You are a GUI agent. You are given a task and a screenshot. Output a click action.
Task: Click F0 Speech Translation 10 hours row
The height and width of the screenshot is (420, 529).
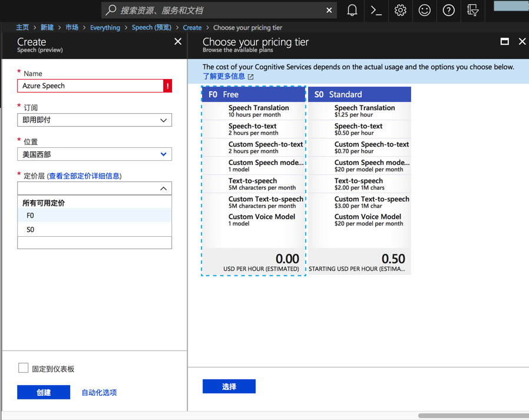[x=254, y=111]
